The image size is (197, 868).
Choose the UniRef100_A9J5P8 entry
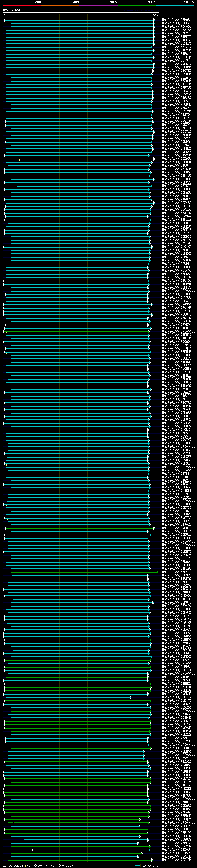click(x=176, y=853)
